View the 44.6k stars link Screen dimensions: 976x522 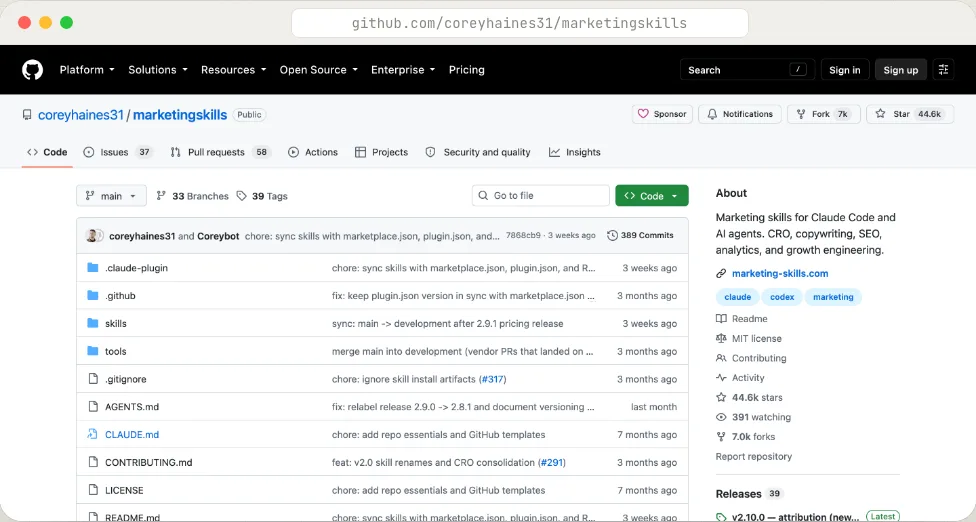pyautogui.click(x=750, y=398)
